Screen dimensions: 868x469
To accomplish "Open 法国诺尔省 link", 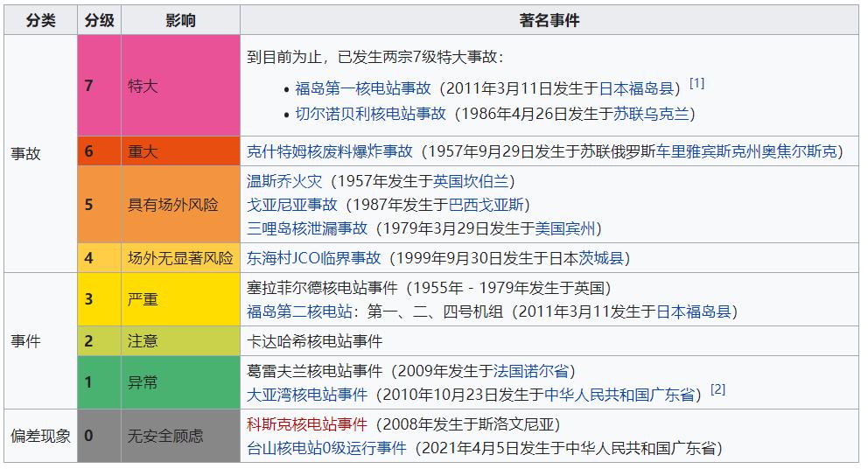I will click(531, 371).
